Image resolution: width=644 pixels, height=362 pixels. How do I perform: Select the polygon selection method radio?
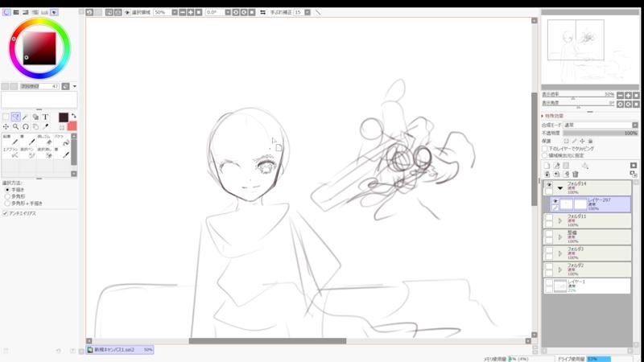(7, 195)
